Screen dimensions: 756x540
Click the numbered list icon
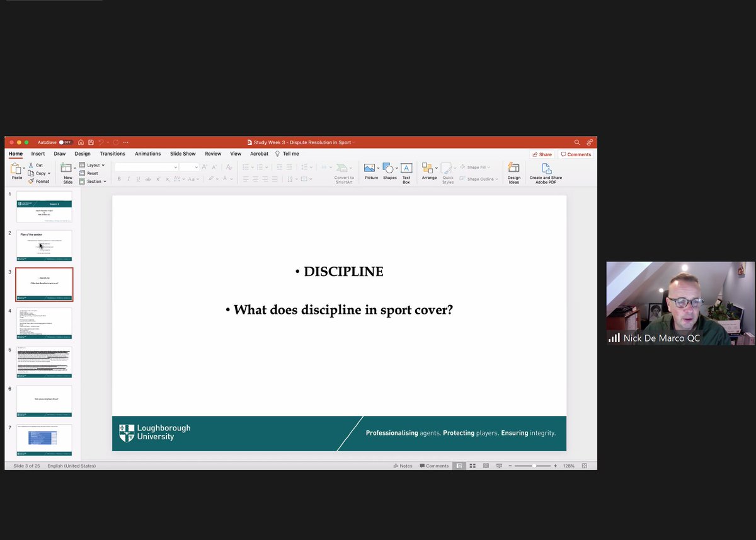coord(260,167)
